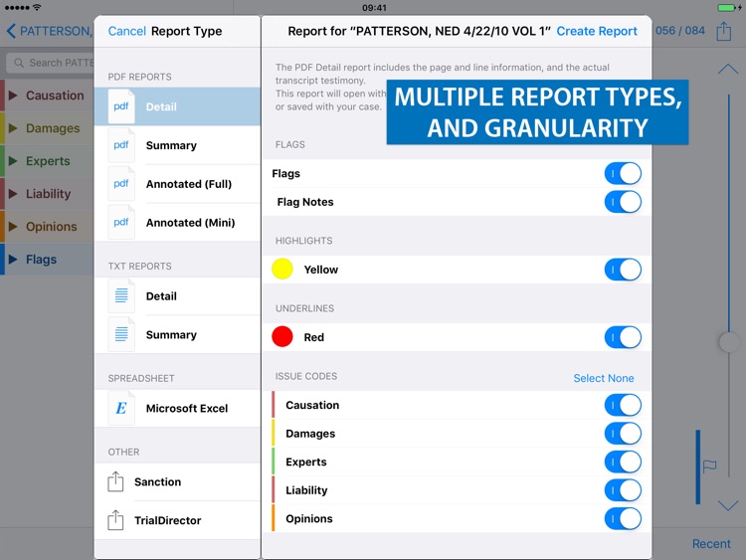Click the Cancel button

[x=126, y=31]
